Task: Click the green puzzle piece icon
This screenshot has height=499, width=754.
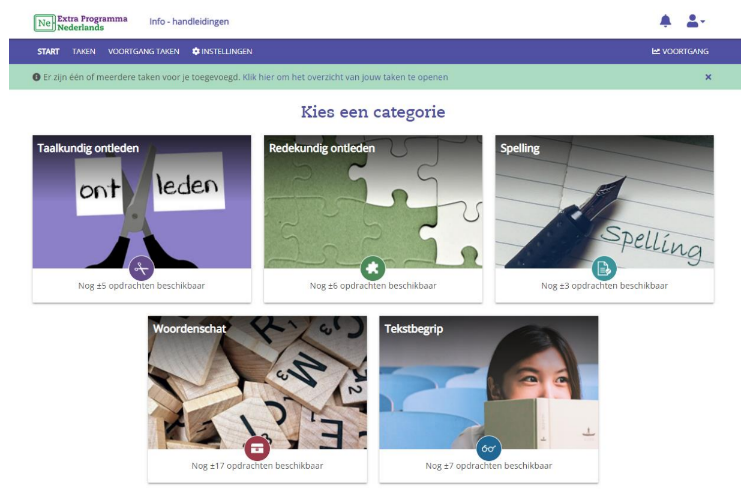Action: tap(373, 268)
